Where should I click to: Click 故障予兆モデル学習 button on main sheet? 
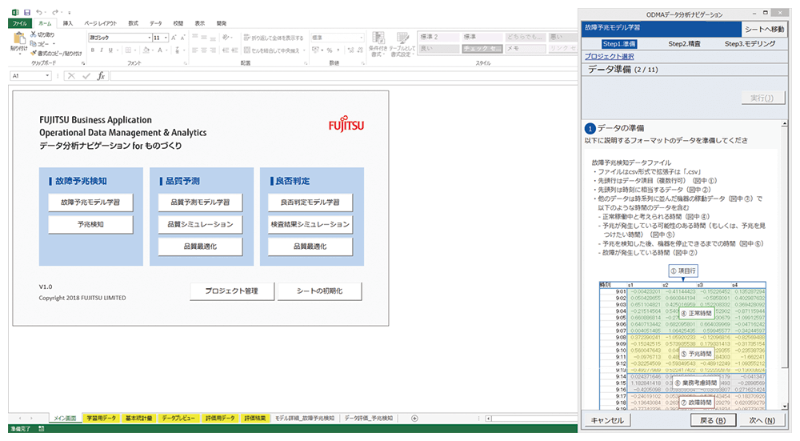pos(90,202)
